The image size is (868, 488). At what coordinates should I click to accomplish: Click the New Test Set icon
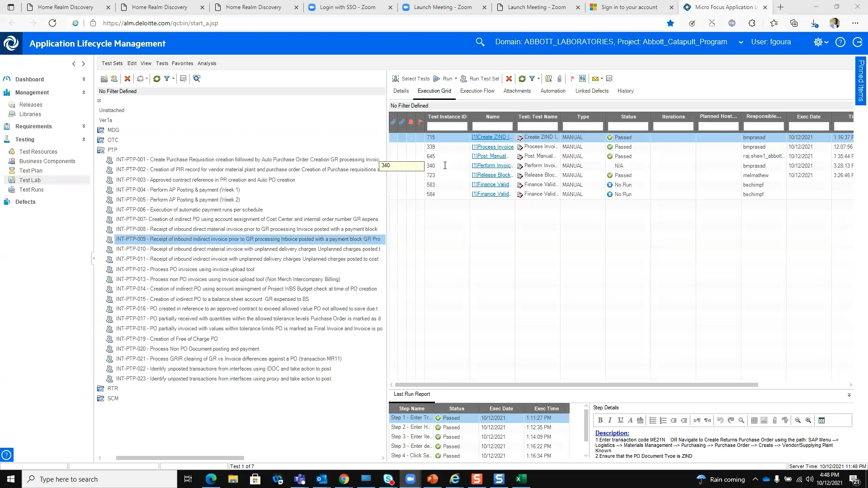(114, 79)
